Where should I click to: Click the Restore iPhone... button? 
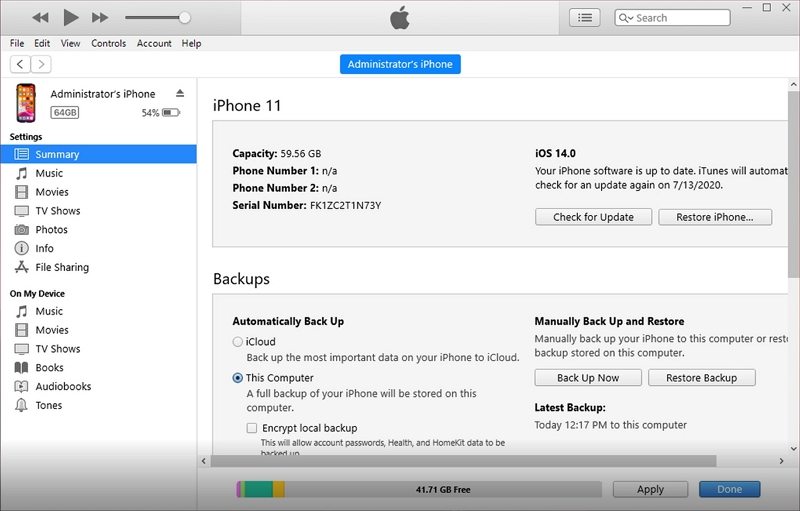click(715, 217)
